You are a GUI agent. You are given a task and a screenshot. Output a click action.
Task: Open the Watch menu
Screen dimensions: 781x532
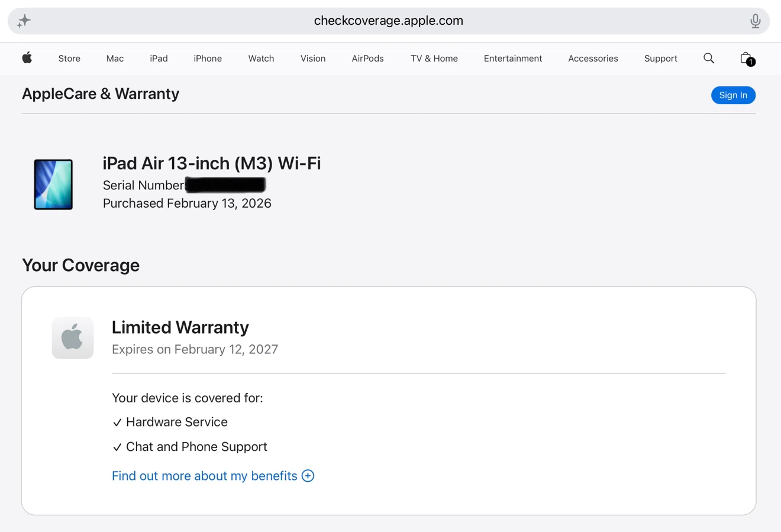[x=261, y=58]
